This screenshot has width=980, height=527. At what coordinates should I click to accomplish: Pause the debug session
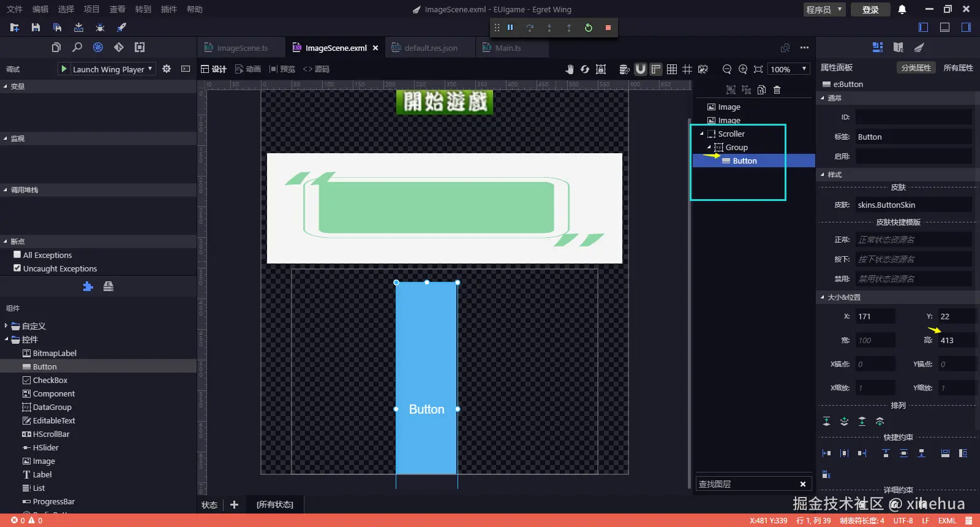tap(510, 28)
